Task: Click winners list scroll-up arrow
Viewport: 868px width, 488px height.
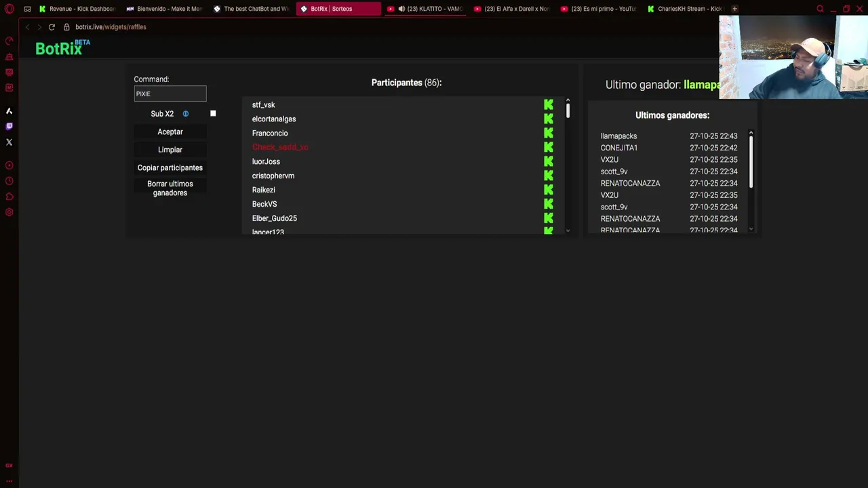Action: [751, 132]
